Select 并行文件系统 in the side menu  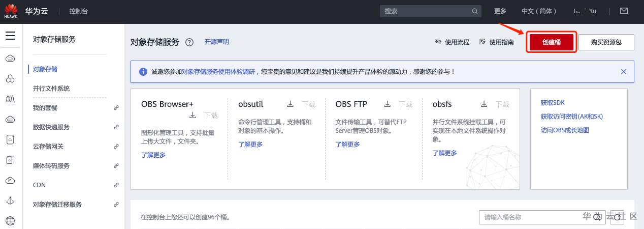(x=51, y=89)
